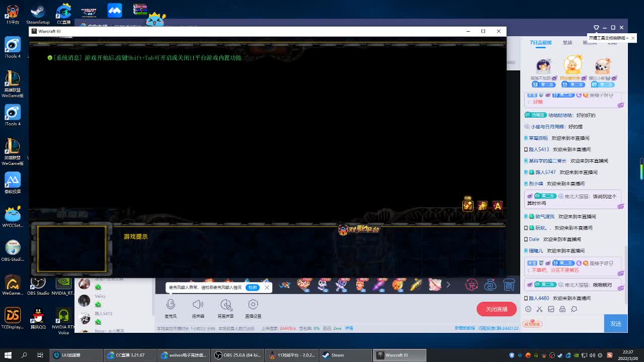
Task: Switch to 11对战平台 in the taskbar
Action: 291,355
